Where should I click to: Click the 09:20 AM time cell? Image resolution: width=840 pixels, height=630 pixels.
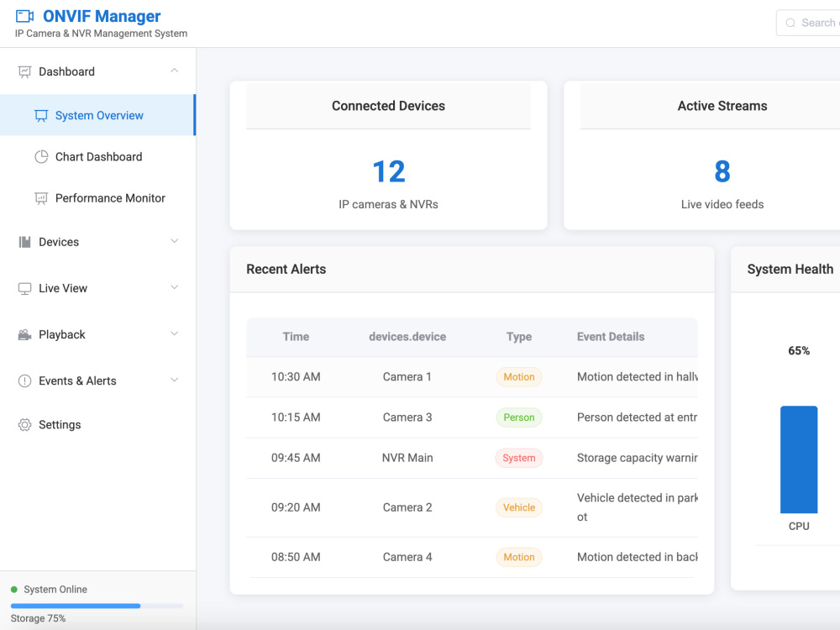296,507
